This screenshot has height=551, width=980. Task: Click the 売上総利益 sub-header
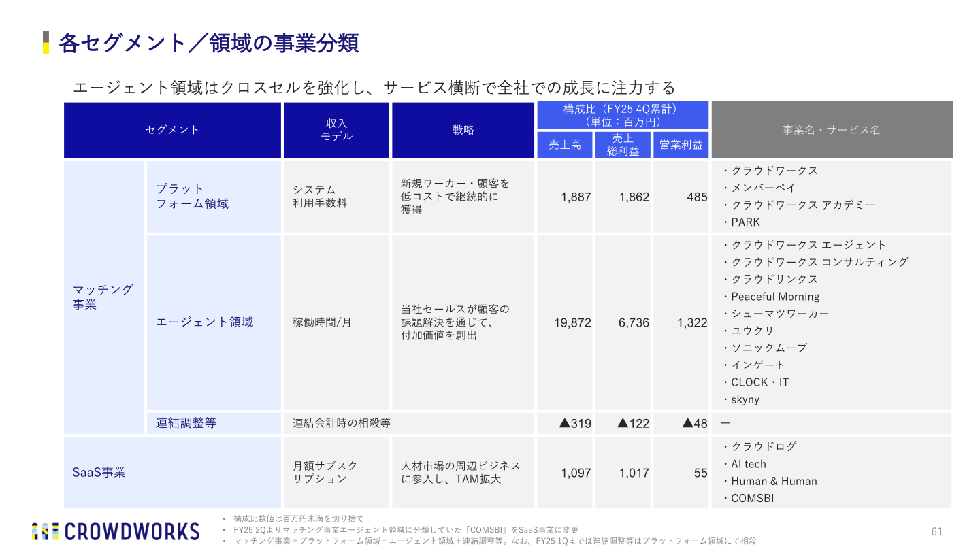pos(623,145)
